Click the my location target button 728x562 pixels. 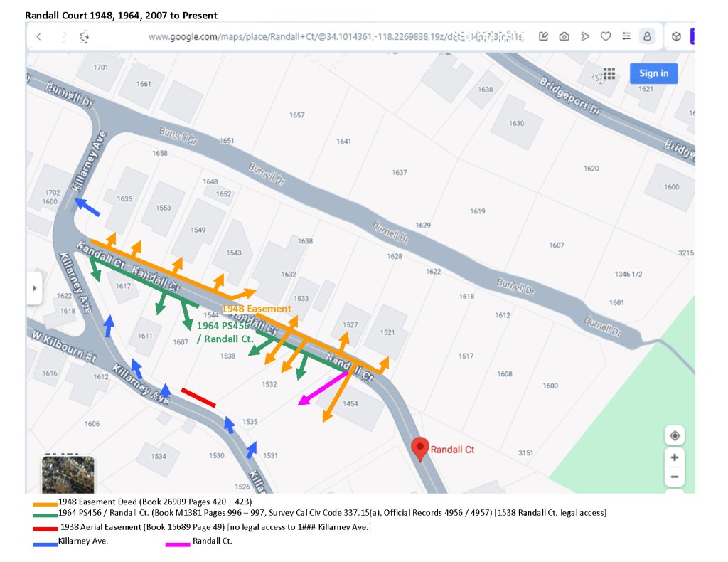(675, 435)
